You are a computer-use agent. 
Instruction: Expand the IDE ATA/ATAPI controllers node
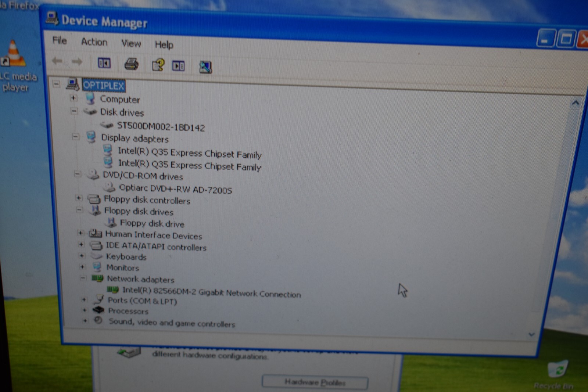point(81,244)
